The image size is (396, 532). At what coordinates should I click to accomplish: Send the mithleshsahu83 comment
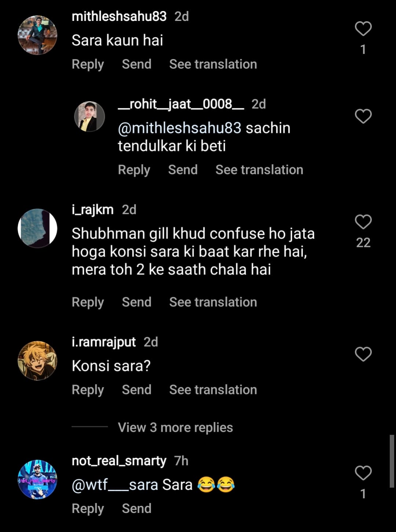click(x=136, y=64)
